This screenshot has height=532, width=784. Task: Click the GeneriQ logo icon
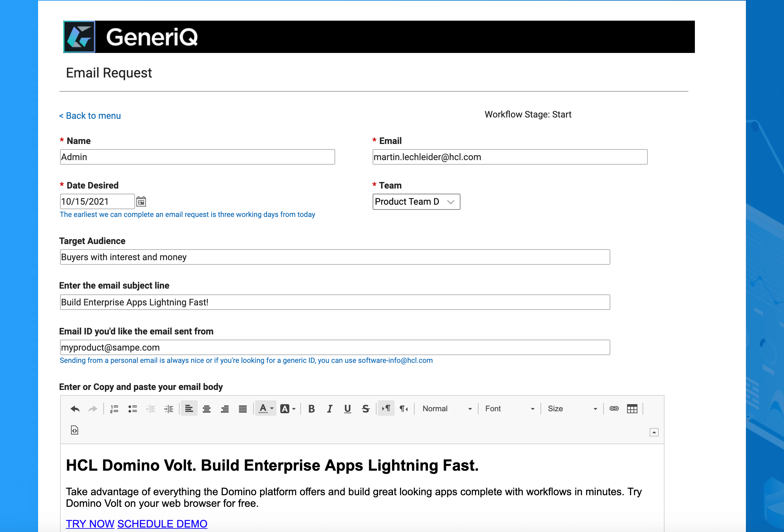click(80, 37)
